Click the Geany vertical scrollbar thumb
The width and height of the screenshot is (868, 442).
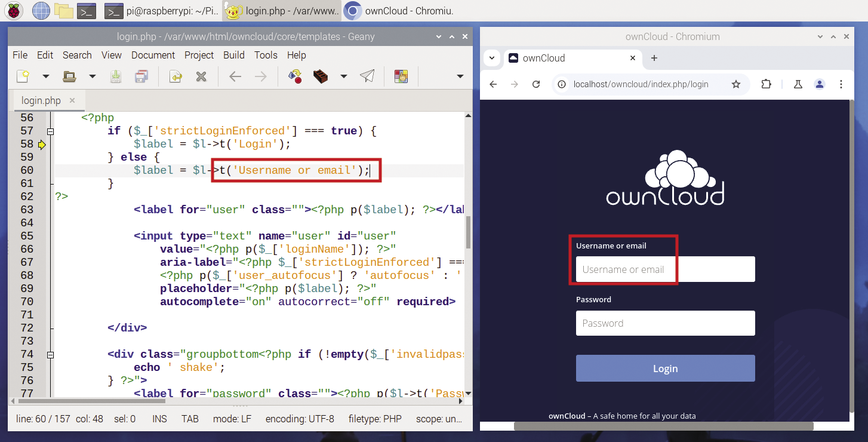tap(468, 232)
